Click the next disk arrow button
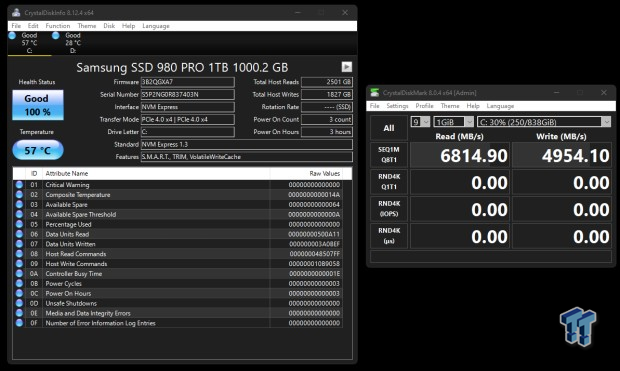The image size is (620, 371). (x=347, y=67)
